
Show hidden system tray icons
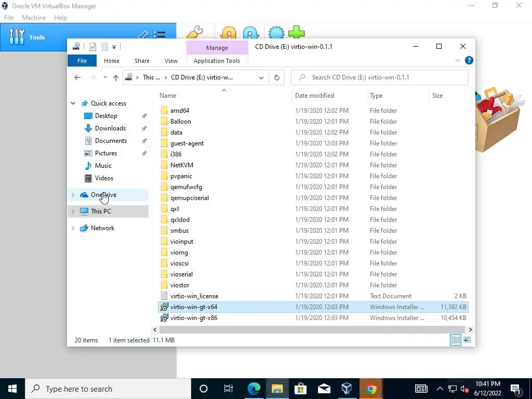(x=440, y=389)
